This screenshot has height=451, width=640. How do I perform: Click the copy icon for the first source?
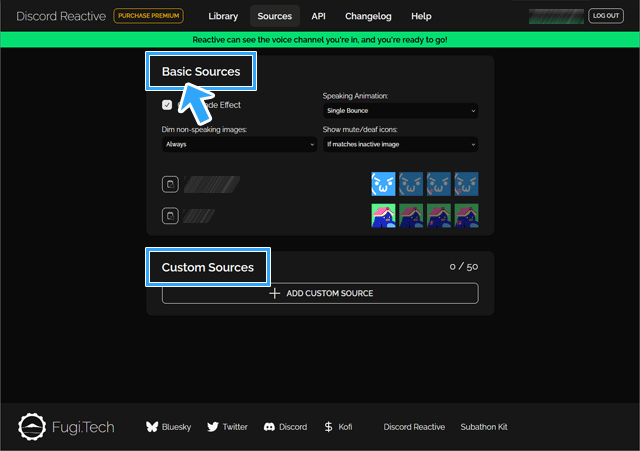[x=170, y=184]
